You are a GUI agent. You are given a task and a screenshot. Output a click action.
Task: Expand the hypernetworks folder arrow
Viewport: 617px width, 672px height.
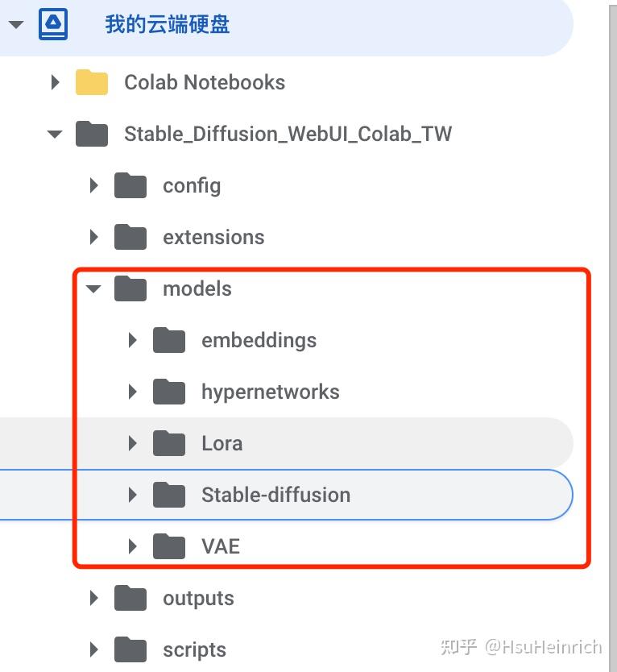132,392
